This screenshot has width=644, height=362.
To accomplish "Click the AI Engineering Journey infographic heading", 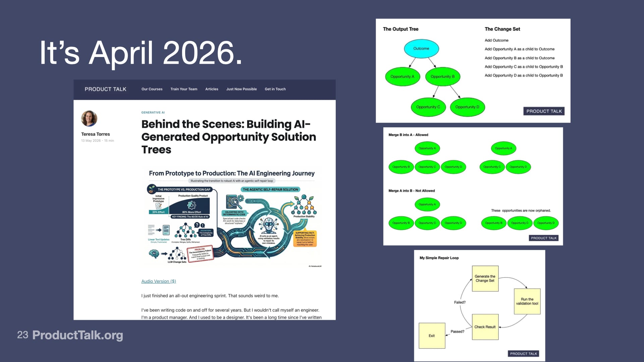I will (x=232, y=173).
